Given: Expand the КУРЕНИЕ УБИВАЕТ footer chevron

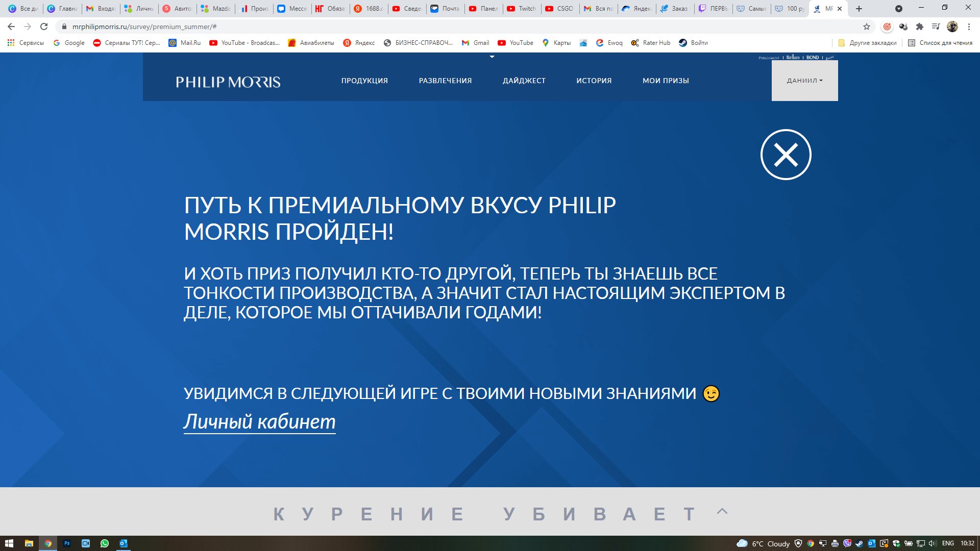Looking at the screenshot, I should [x=722, y=511].
